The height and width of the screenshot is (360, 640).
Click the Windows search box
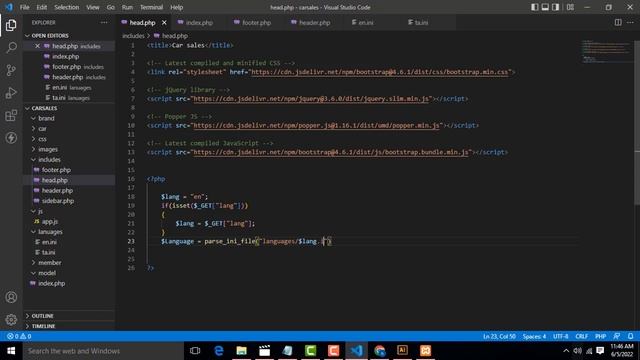[103, 351]
